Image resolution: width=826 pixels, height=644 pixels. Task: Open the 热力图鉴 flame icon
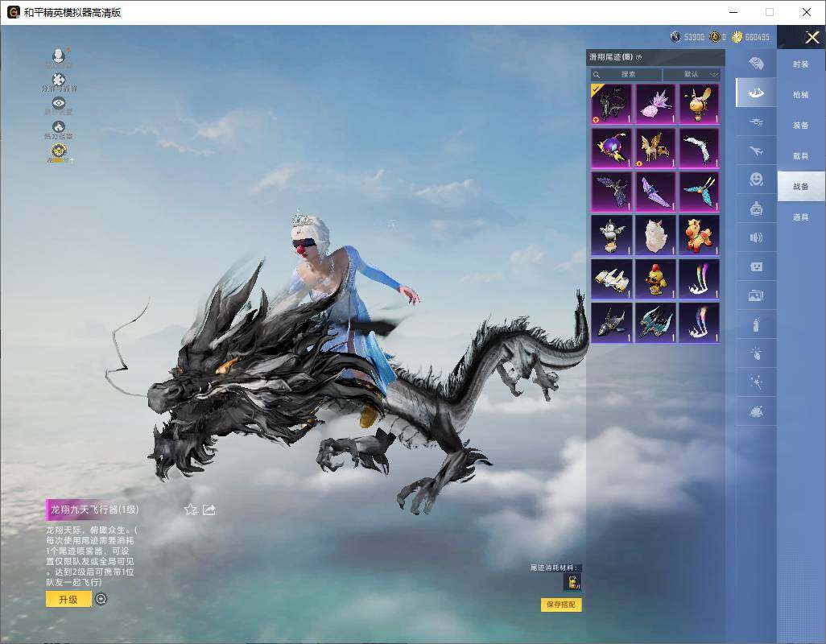59,127
